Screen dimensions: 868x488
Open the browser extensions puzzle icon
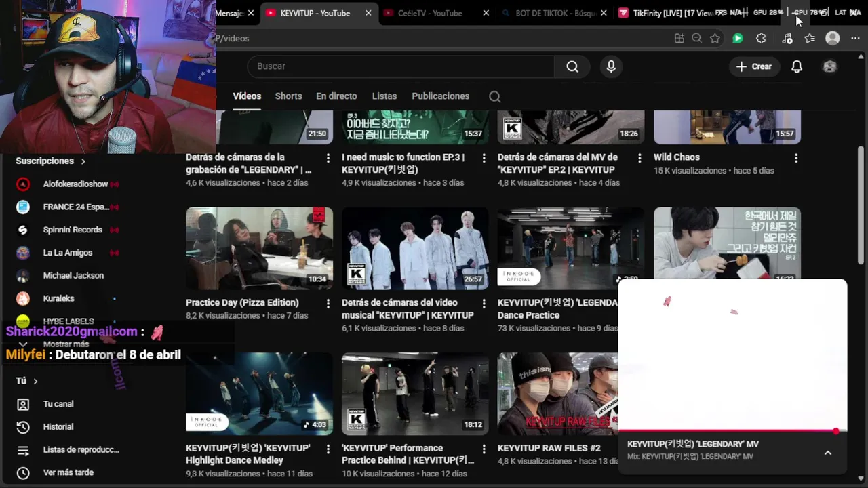coord(761,39)
